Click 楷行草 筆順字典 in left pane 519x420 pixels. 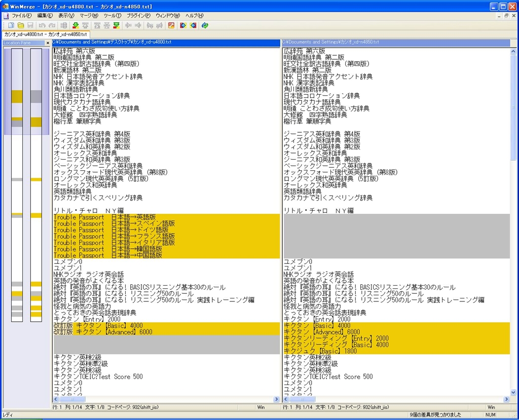tap(78, 122)
